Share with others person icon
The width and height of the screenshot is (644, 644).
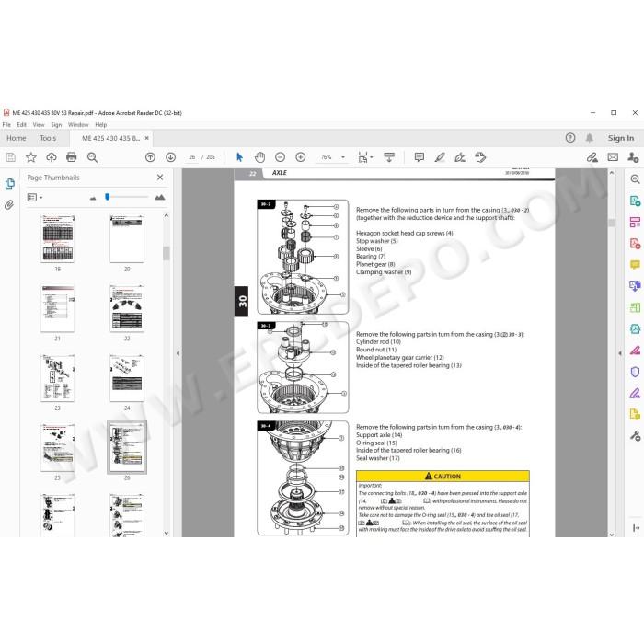(633, 157)
